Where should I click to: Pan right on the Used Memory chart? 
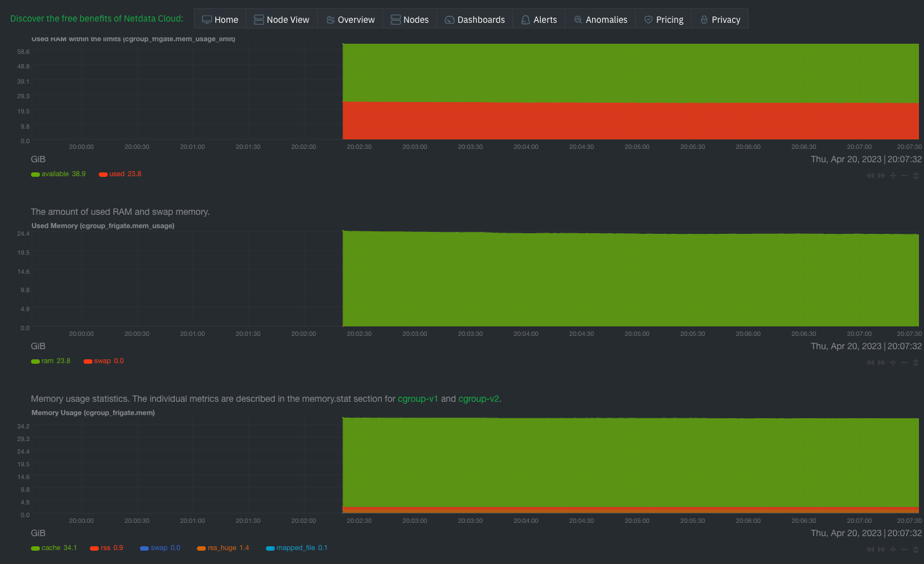coord(881,362)
